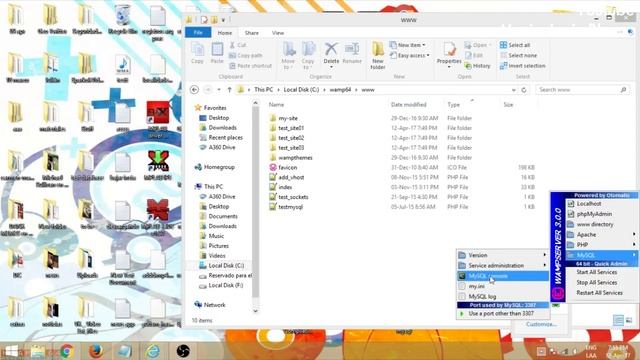Open Google Chrome from the taskbar
The height and width of the screenshot is (360, 640).
click(67, 351)
